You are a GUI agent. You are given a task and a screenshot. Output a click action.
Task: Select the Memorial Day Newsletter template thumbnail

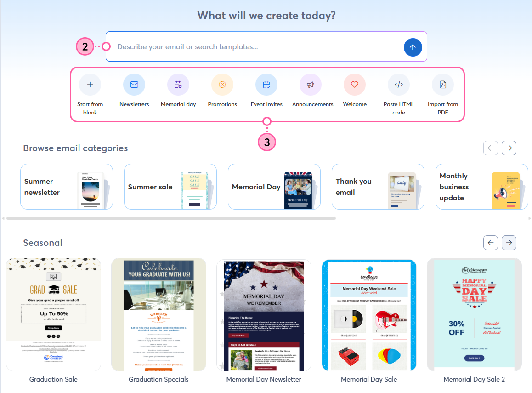(264, 314)
